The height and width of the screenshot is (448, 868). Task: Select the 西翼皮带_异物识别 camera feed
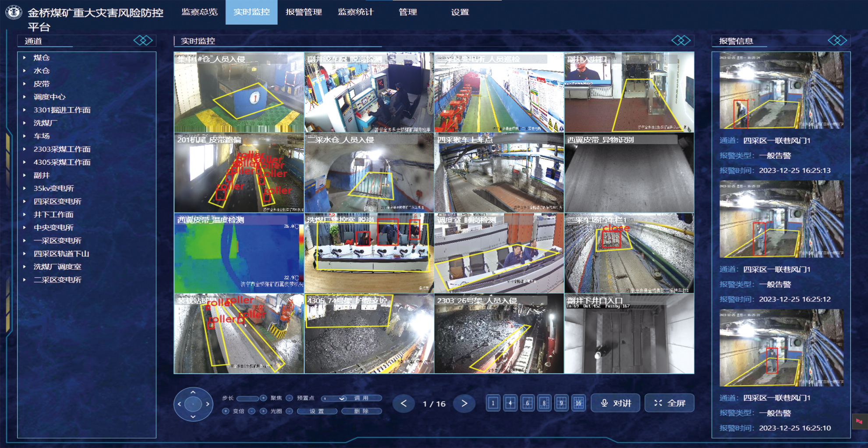pyautogui.click(x=629, y=173)
